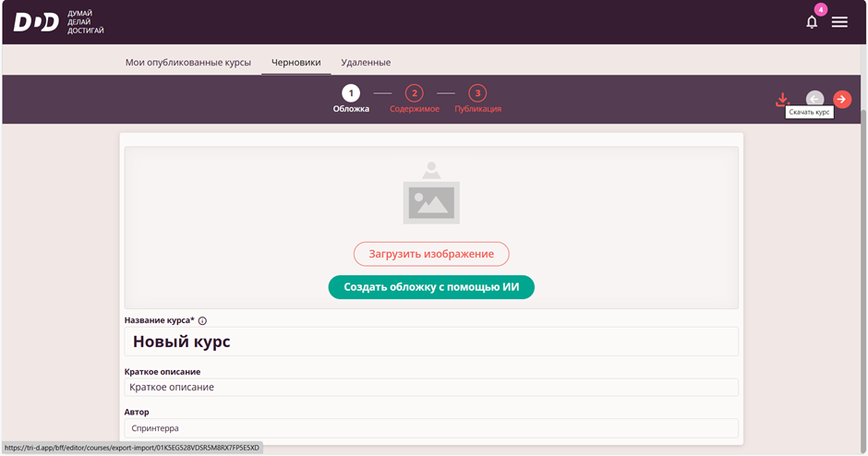
Task: Open the hamburger main menu
Action: (x=839, y=22)
